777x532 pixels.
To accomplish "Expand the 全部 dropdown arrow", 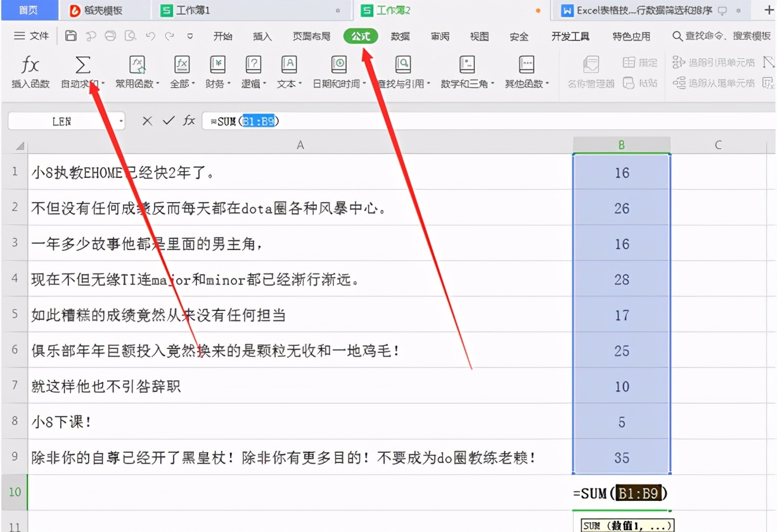I will tap(193, 84).
